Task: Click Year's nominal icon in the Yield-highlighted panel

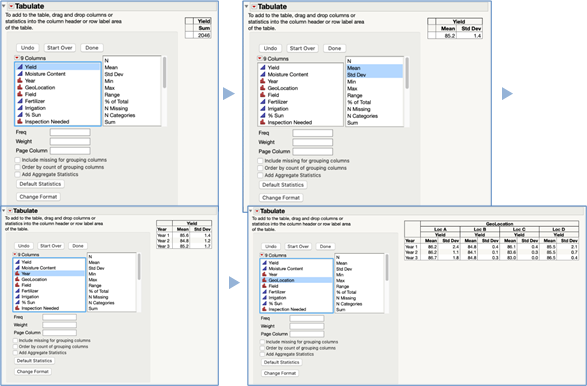Action: 20,80
